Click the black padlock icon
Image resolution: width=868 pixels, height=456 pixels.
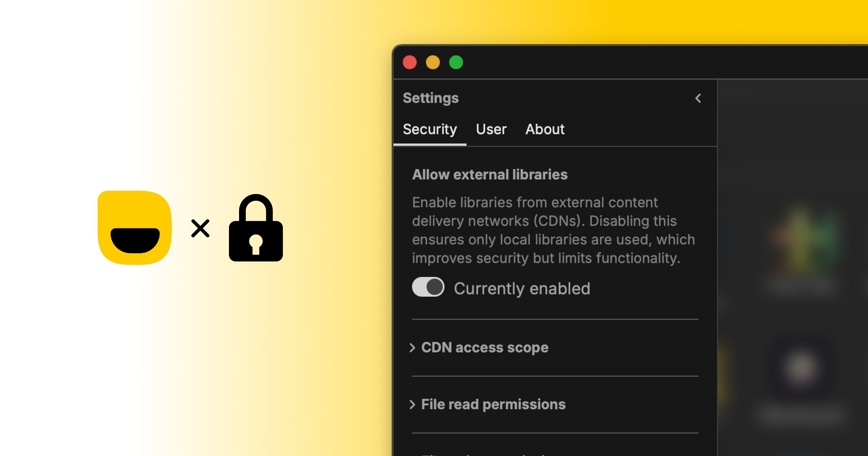pyautogui.click(x=256, y=229)
